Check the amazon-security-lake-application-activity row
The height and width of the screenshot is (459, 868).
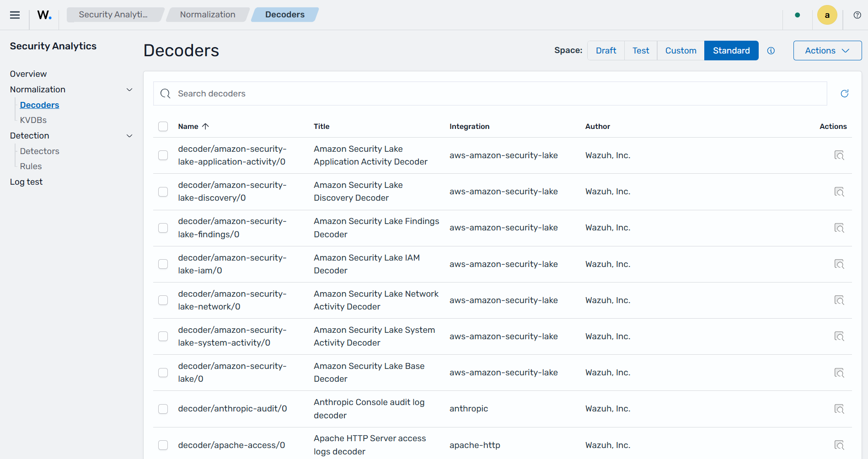163,155
